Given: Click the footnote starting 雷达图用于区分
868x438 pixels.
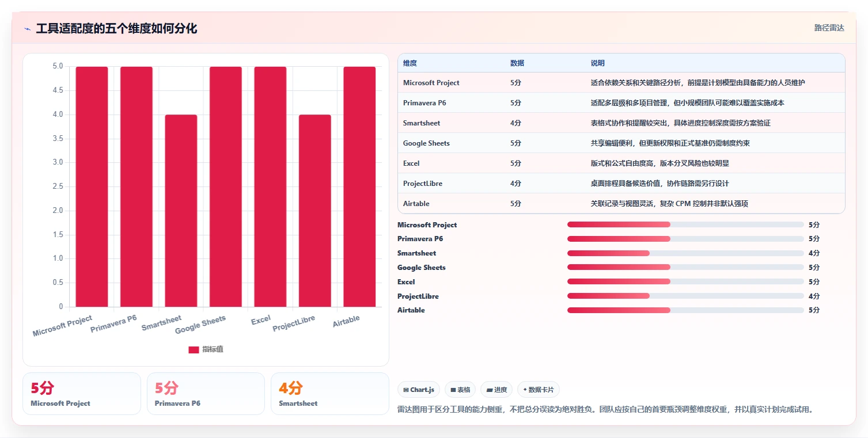Looking at the screenshot, I should (x=605, y=410).
